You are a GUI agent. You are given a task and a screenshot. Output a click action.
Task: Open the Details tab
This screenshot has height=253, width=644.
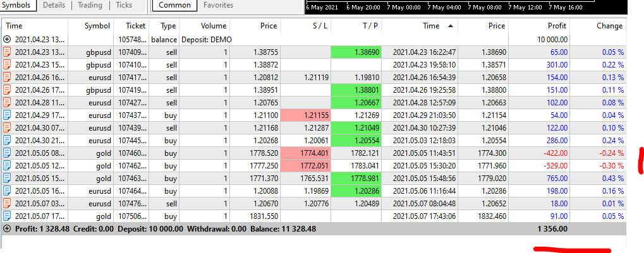(54, 5)
